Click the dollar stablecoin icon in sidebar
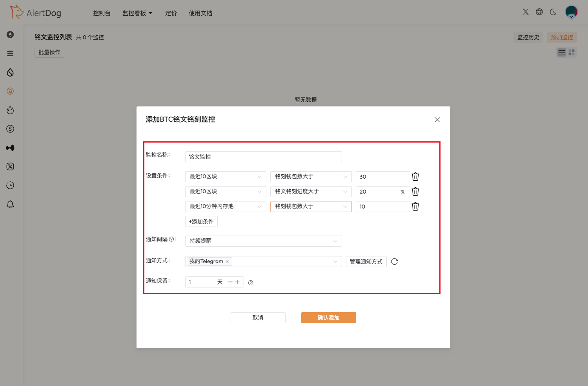This screenshot has width=588, height=386. coord(10,128)
